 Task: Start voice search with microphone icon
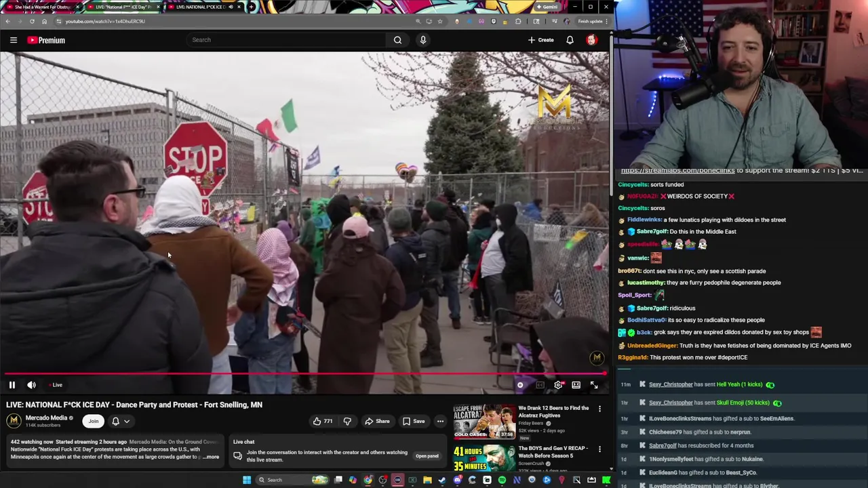pos(423,40)
